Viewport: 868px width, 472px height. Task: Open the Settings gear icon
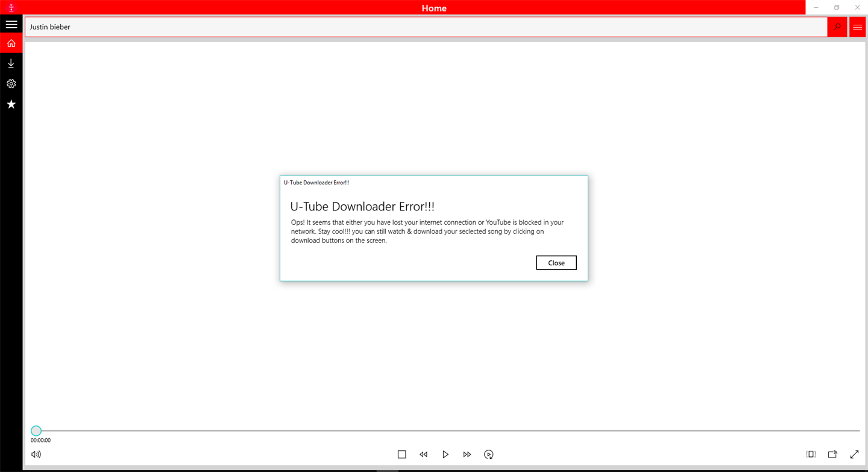[11, 84]
